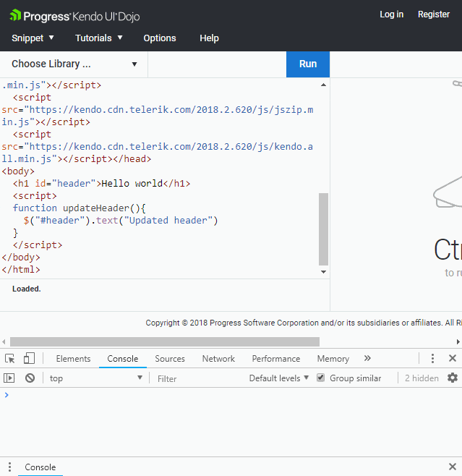Switch to the Elements tab
Image resolution: width=462 pixels, height=476 pixels.
click(73, 359)
